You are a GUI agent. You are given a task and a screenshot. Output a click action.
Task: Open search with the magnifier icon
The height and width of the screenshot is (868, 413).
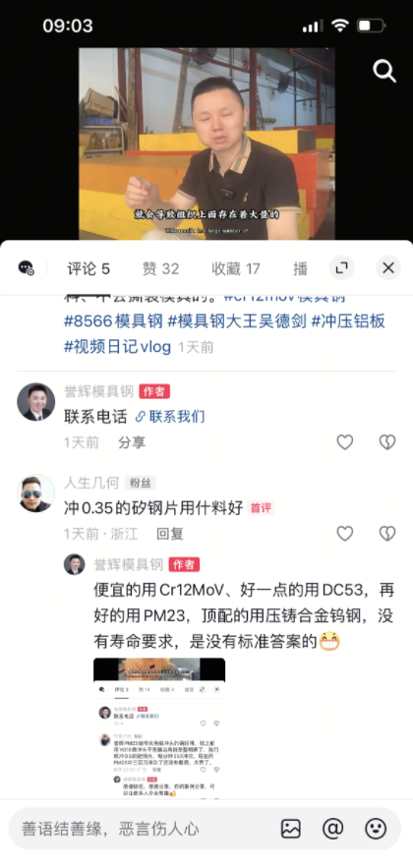[x=384, y=71]
